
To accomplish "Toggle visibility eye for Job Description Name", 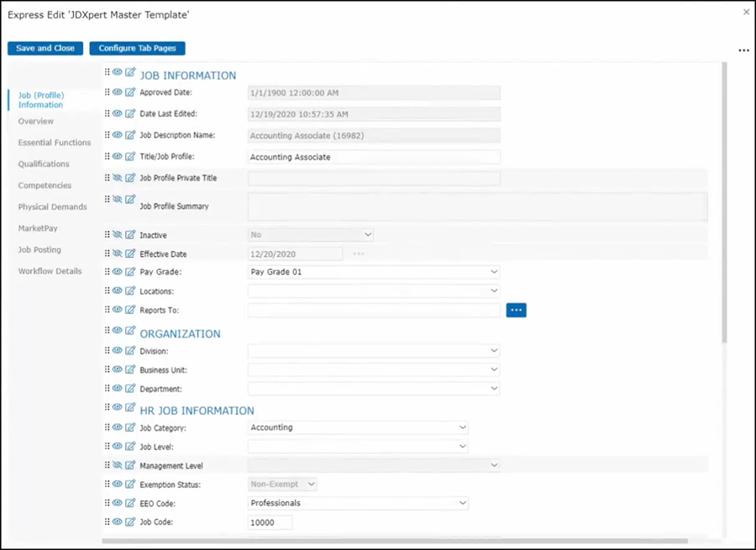I will click(118, 135).
